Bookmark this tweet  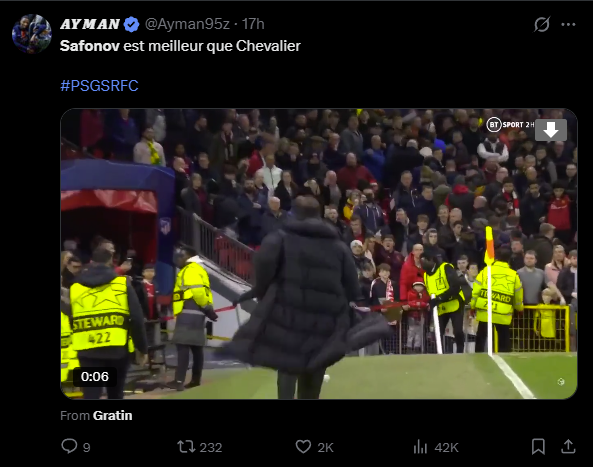pos(538,447)
